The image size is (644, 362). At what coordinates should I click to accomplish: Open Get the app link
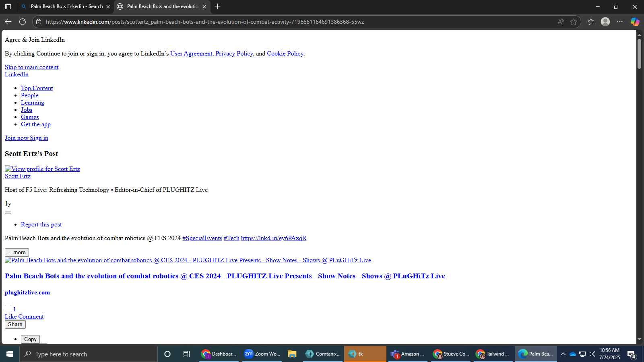tap(35, 124)
